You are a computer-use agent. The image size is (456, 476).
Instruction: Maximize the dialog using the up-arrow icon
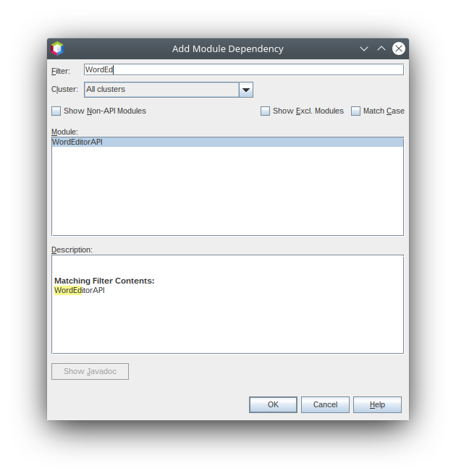(x=381, y=48)
